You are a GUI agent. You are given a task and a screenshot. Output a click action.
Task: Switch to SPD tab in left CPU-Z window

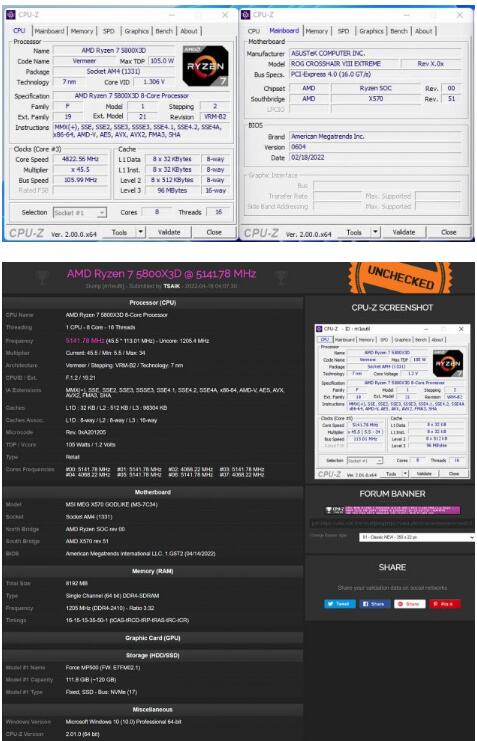[109, 31]
